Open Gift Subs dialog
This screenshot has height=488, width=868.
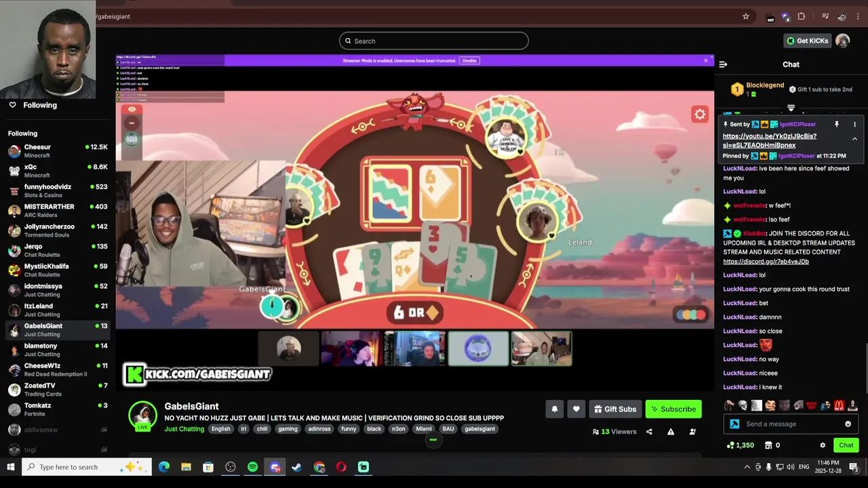[615, 409]
